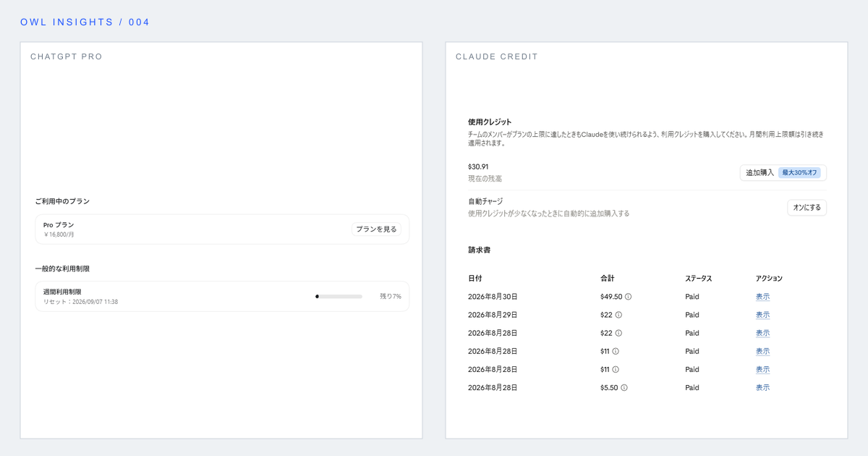View the August 28 $22 invoice via 表示
Screen dimensions: 868x456
[762, 333]
